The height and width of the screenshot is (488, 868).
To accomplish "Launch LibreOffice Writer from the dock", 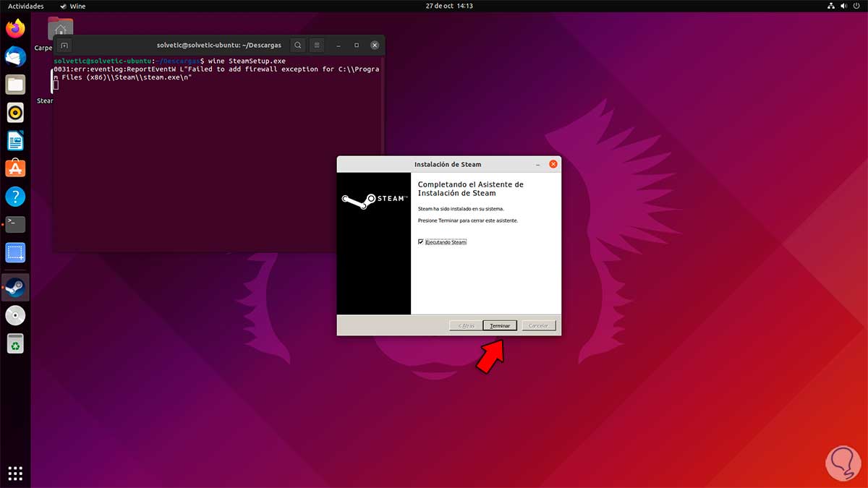I will coord(15,140).
